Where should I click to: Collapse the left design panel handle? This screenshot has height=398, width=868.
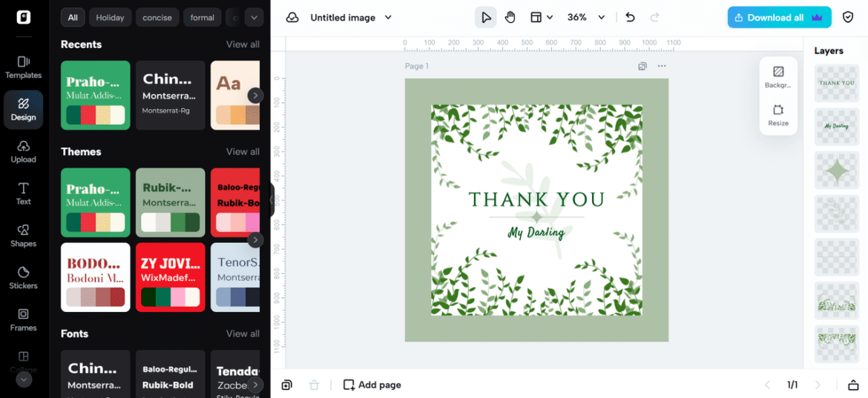point(272,199)
